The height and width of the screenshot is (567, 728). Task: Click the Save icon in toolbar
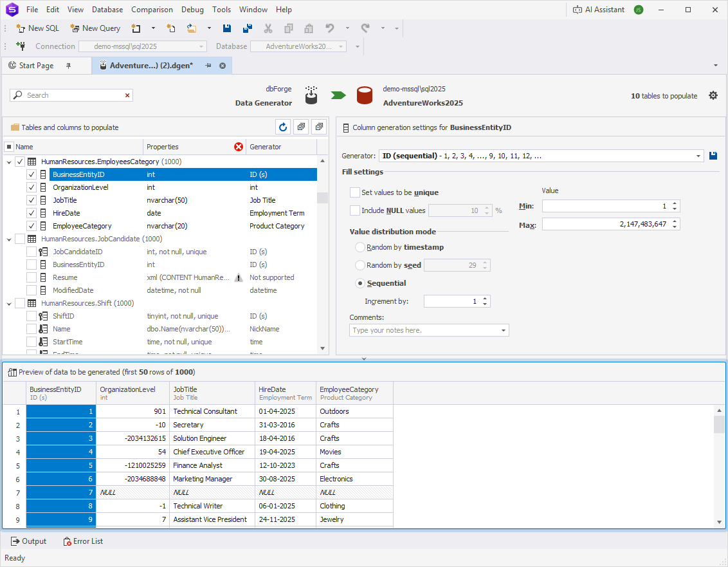point(227,28)
